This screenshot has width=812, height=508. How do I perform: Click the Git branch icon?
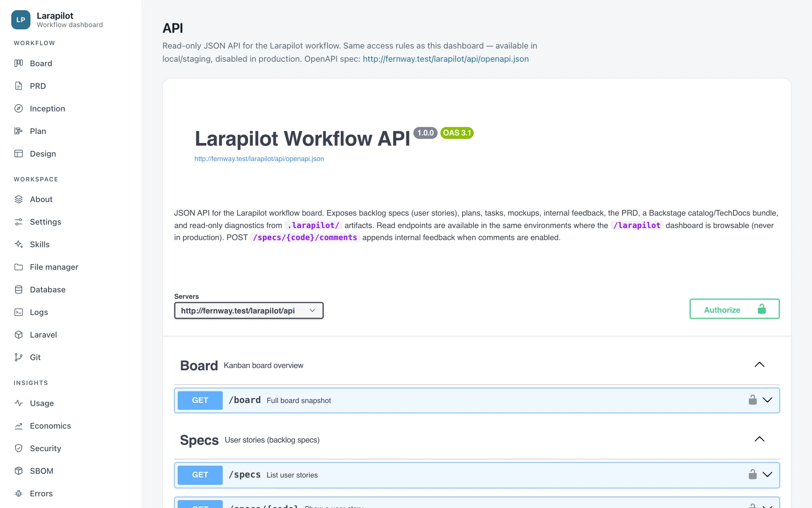tap(18, 357)
